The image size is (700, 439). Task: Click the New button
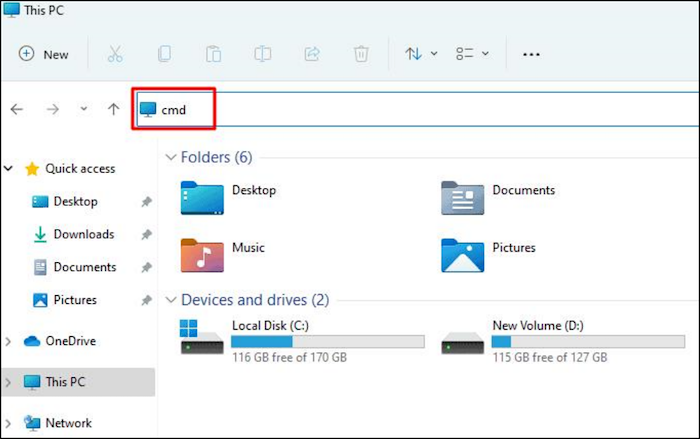tap(44, 54)
